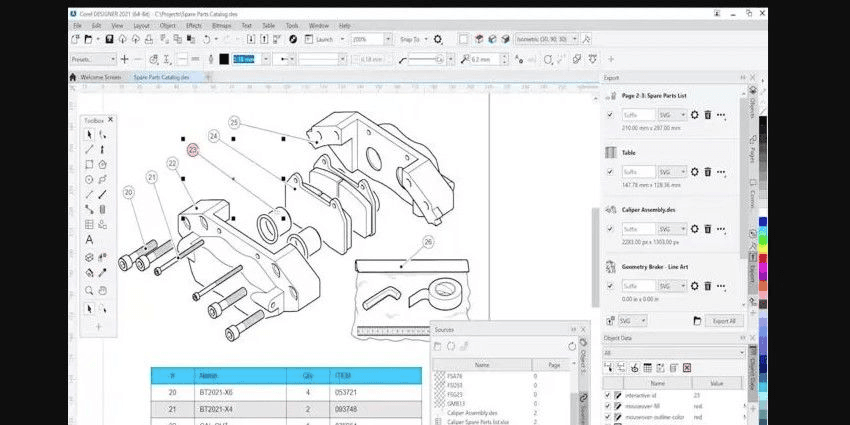Click the Value column header in Object Data
This screenshot has height=425, width=850.
[x=716, y=383]
